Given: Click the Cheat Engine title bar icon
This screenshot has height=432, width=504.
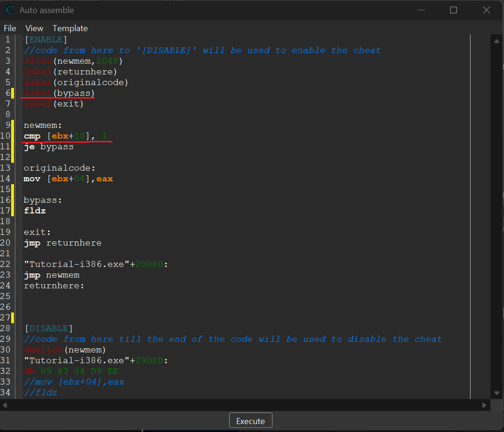Looking at the screenshot, I should [10, 10].
